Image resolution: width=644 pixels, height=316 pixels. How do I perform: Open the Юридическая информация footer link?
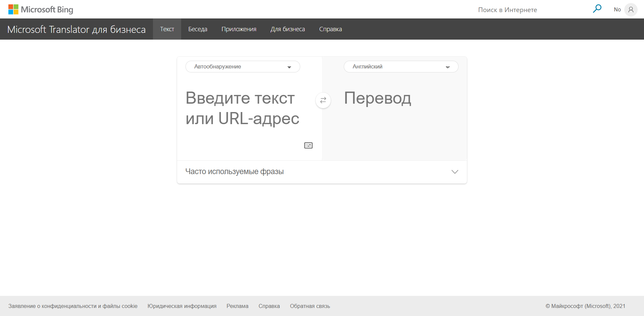[x=182, y=306]
